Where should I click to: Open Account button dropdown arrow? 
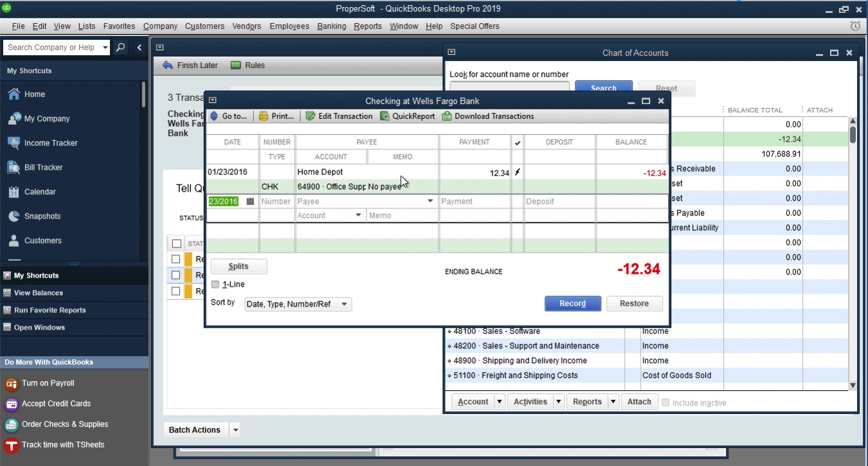500,402
